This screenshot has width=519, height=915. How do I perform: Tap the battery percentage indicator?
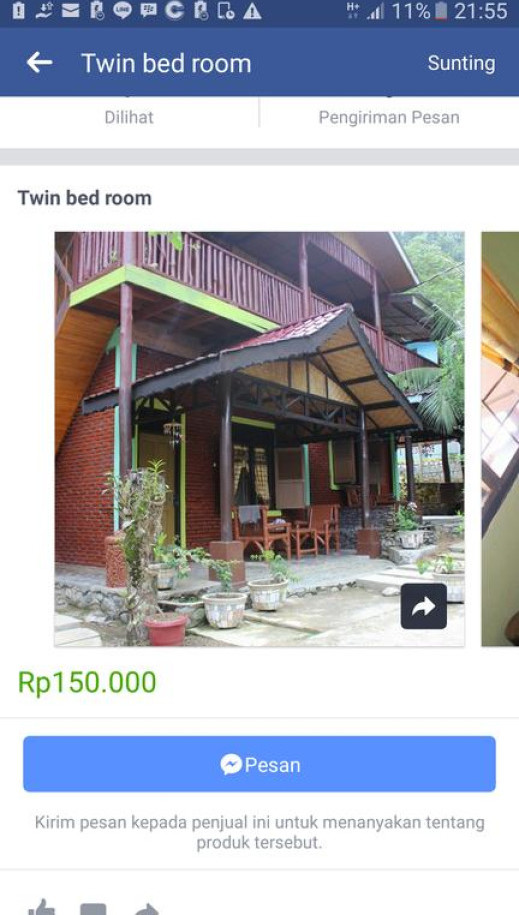411,11
